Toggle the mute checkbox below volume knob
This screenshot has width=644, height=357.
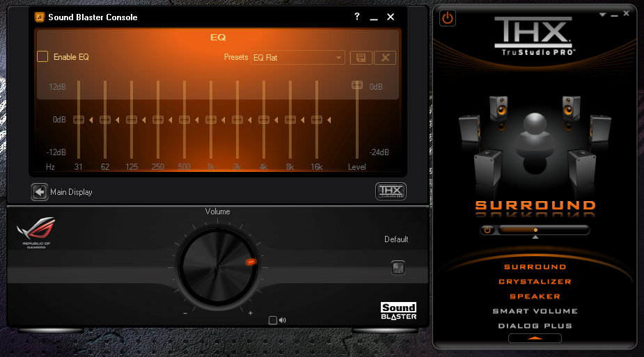[x=273, y=320]
